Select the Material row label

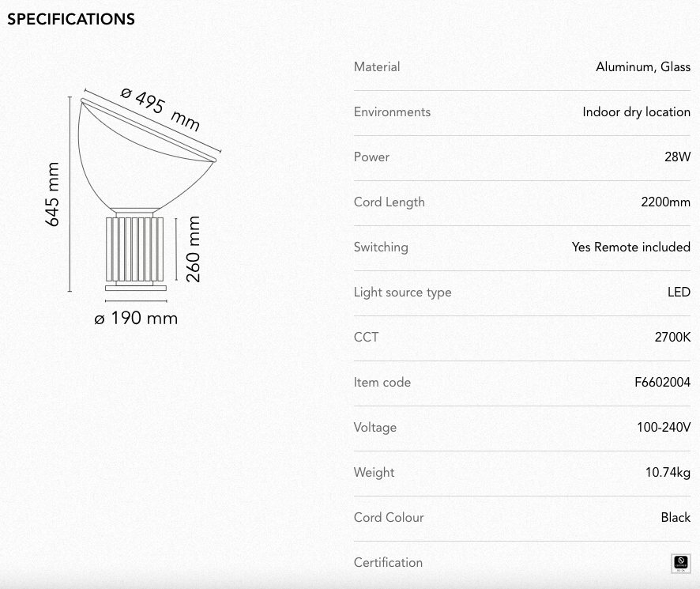pos(377,67)
